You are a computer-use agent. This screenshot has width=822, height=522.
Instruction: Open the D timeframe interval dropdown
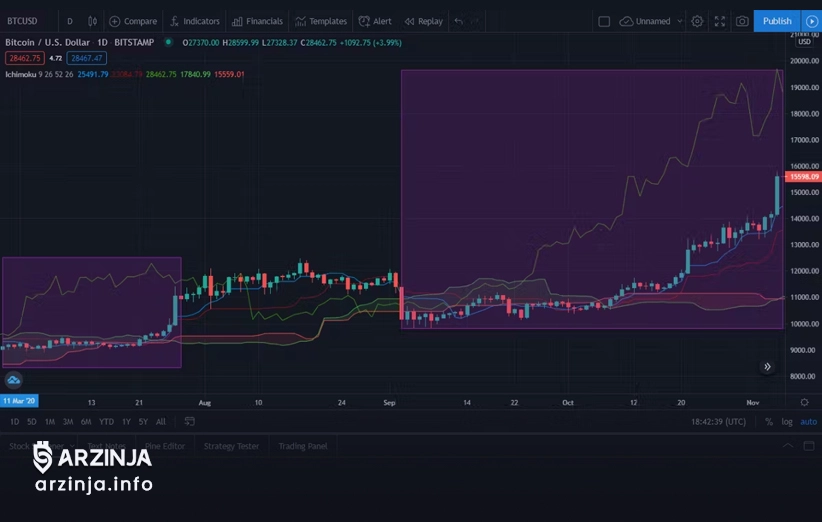(x=69, y=21)
